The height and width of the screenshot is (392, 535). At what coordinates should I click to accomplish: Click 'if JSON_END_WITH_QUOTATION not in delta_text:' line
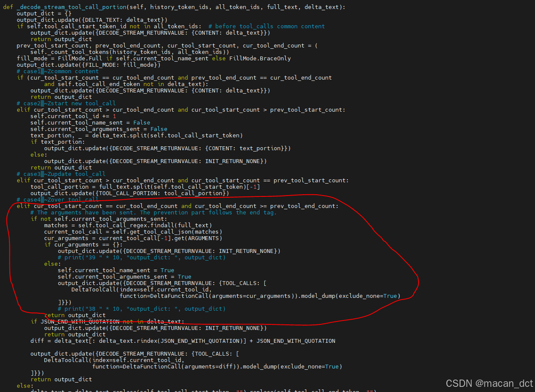108,321
